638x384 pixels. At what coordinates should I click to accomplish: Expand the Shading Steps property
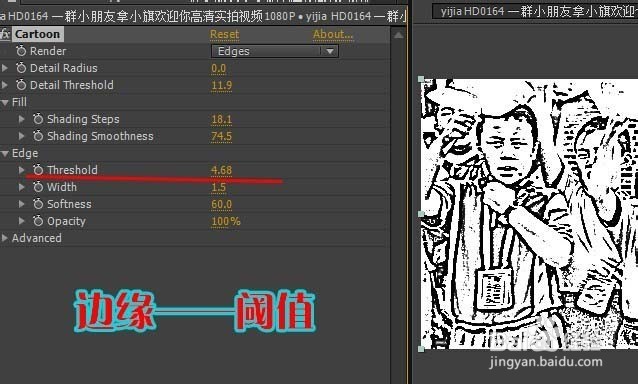pyautogui.click(x=22, y=119)
